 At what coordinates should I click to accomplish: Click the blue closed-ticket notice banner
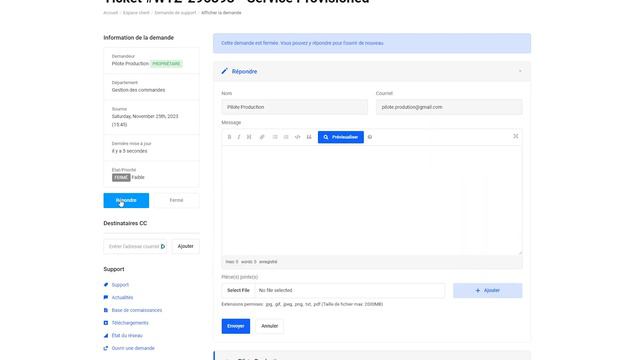point(372,43)
